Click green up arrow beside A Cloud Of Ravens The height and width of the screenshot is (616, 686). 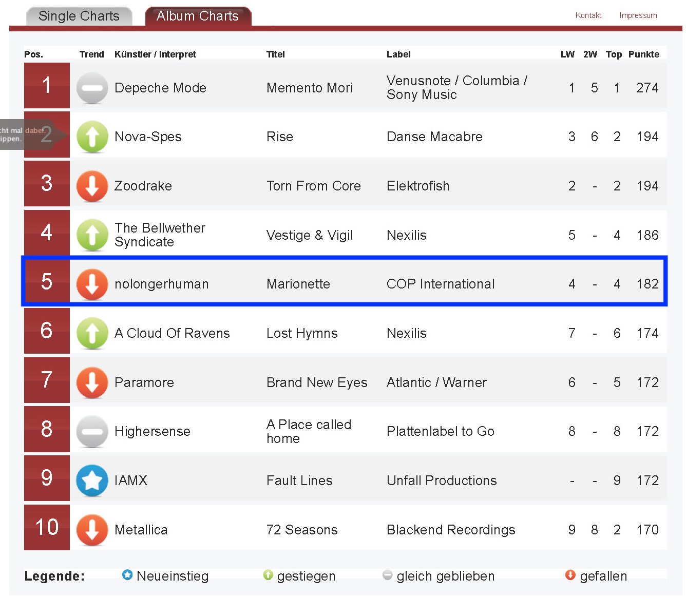coord(92,333)
